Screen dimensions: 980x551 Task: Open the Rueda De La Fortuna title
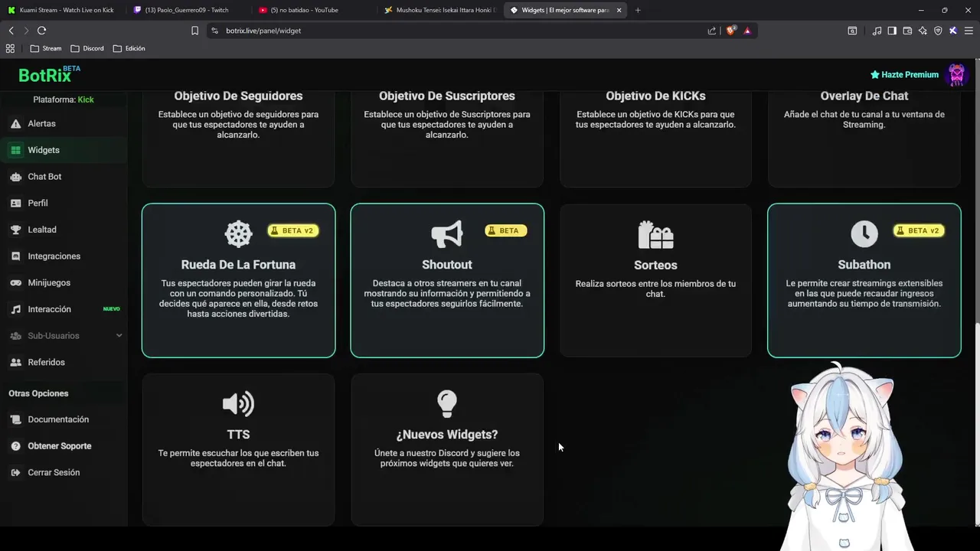(x=238, y=265)
